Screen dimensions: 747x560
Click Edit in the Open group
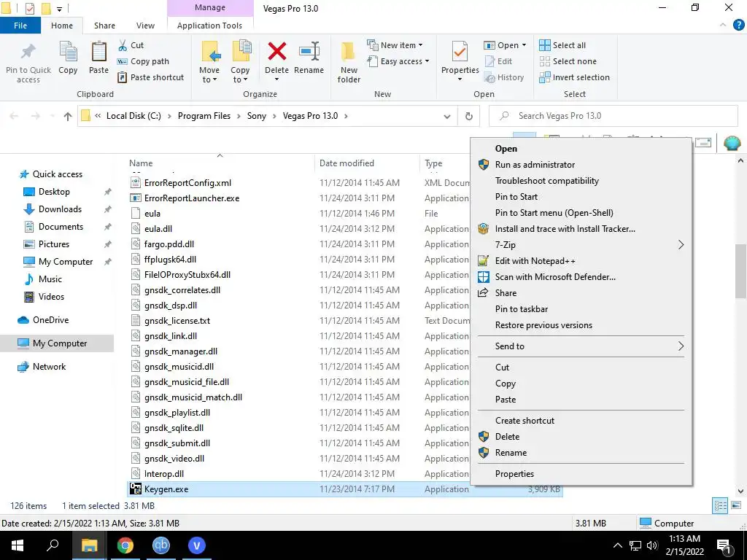[498, 61]
